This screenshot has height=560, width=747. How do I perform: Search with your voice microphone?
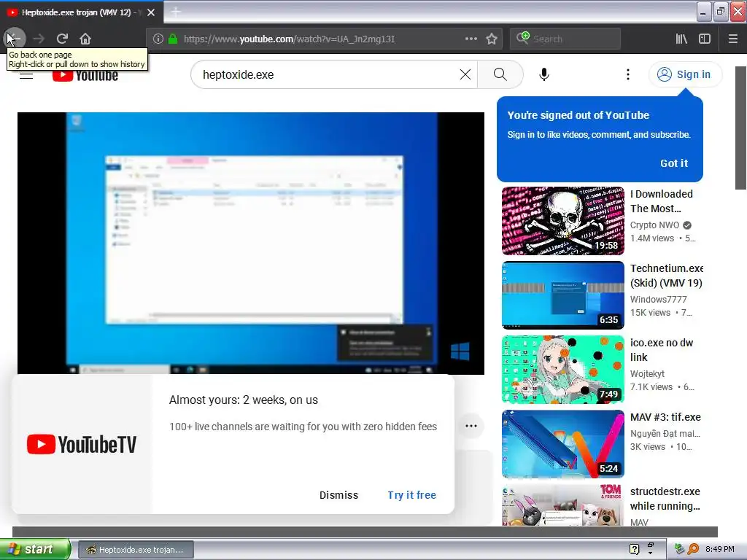click(544, 74)
